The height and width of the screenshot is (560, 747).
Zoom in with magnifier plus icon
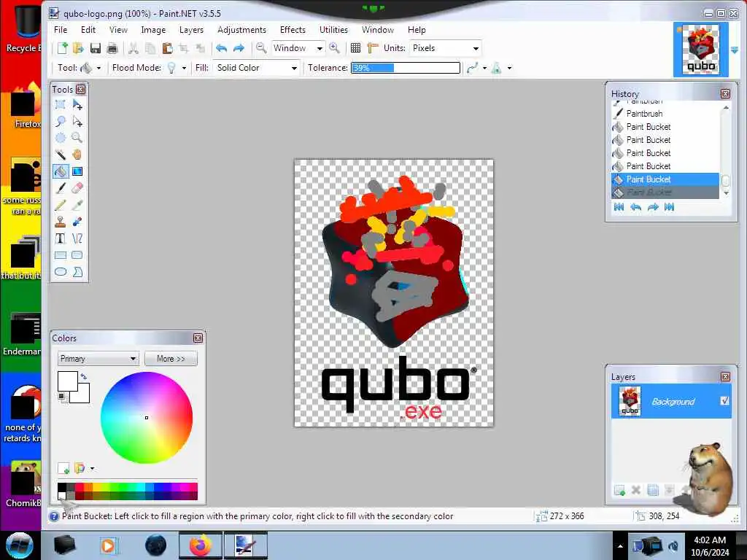pos(334,48)
